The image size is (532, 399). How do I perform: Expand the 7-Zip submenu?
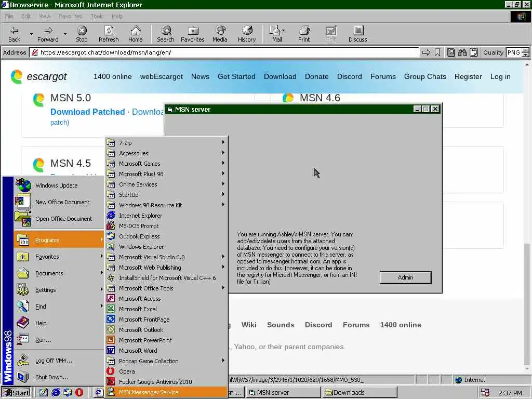(166, 143)
